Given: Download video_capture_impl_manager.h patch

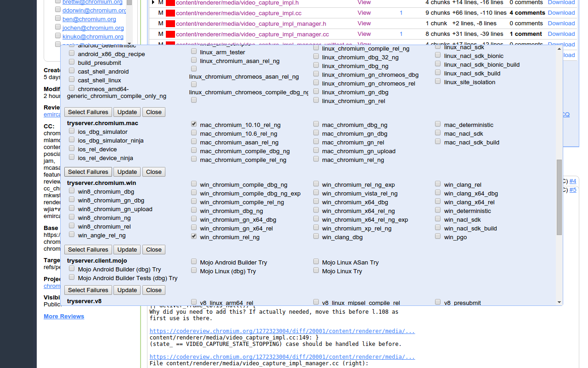Looking at the screenshot, I should [x=561, y=23].
